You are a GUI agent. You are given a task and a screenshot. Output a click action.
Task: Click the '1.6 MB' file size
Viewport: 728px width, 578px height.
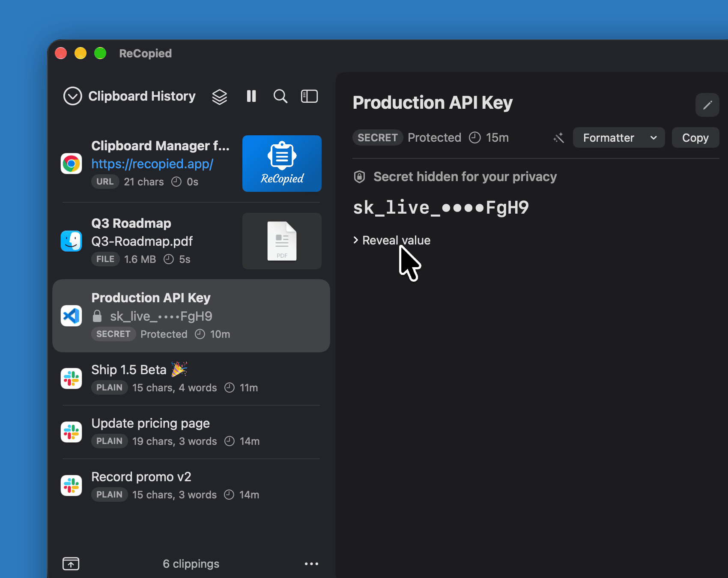pos(140,259)
